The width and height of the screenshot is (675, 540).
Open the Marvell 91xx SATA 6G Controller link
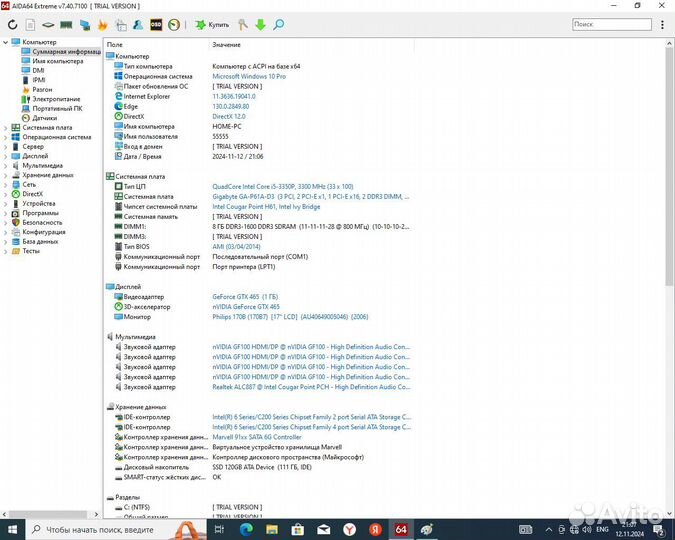(x=257, y=437)
